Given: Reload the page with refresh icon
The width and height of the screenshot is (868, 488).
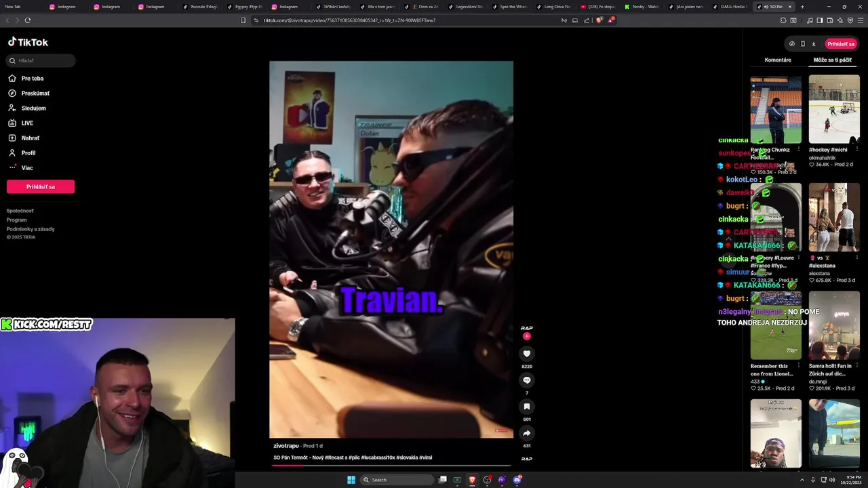Looking at the screenshot, I should (x=28, y=20).
